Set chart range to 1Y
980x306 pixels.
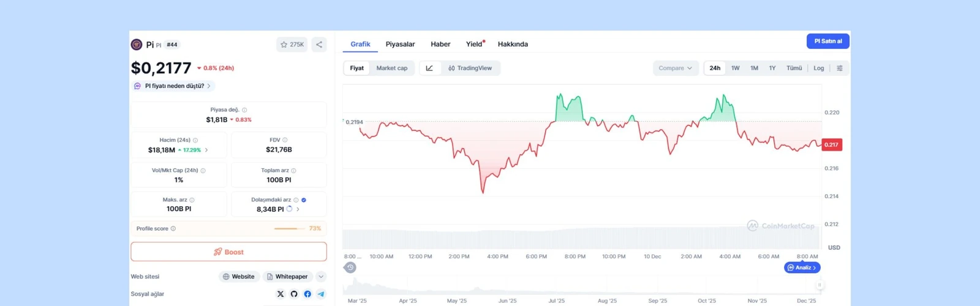point(772,68)
